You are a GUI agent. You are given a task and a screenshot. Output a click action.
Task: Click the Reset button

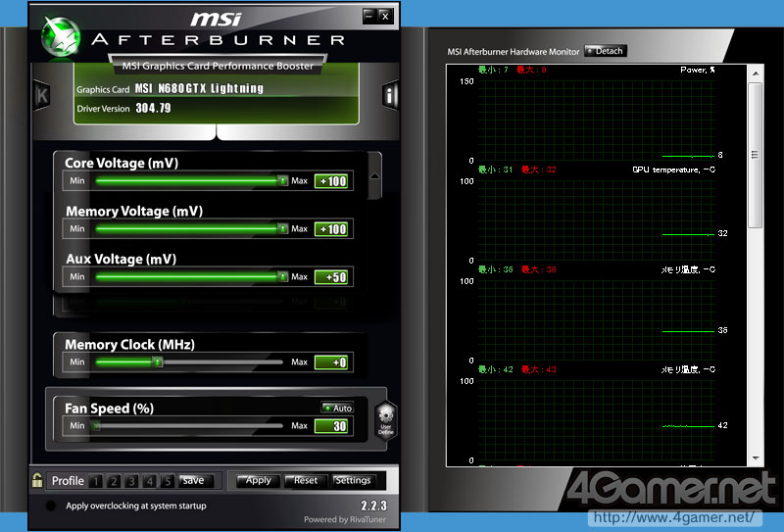(x=305, y=480)
